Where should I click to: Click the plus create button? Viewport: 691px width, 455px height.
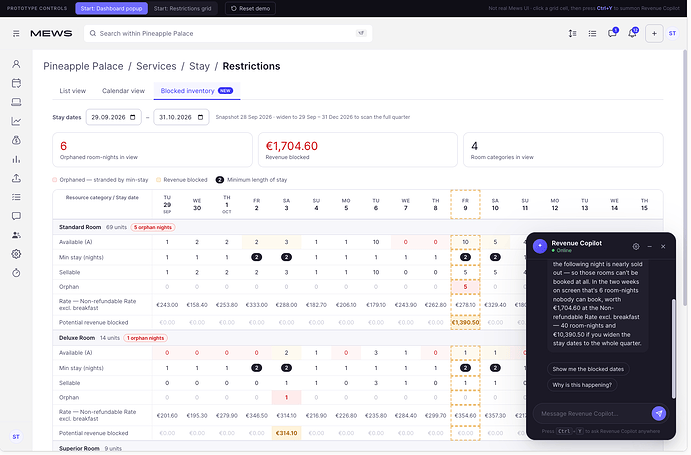pyautogui.click(x=654, y=34)
